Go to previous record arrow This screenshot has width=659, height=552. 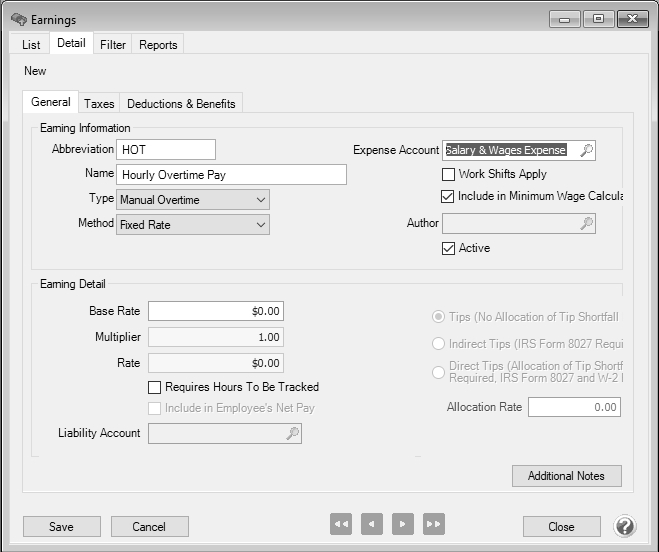pos(372,525)
